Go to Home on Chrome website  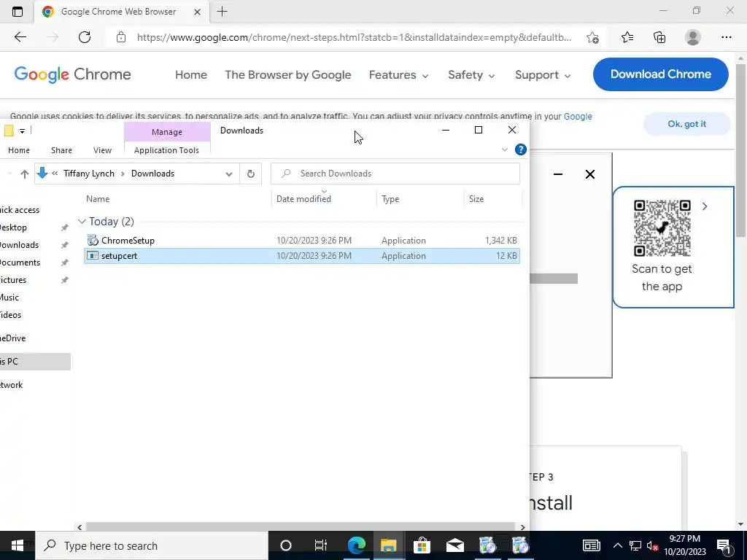[x=191, y=75]
